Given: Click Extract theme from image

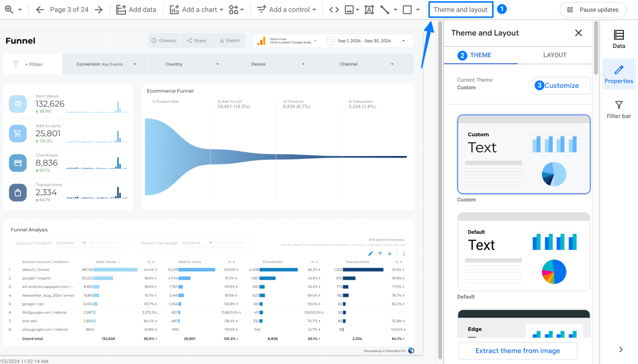Looking at the screenshot, I should coord(517,351).
